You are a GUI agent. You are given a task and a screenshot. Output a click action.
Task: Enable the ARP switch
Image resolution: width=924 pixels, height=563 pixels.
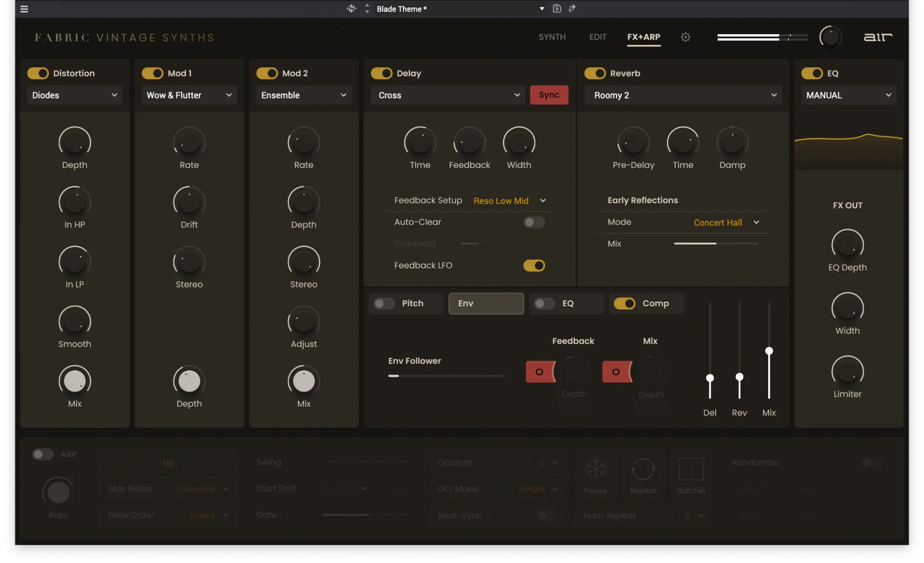click(x=43, y=454)
